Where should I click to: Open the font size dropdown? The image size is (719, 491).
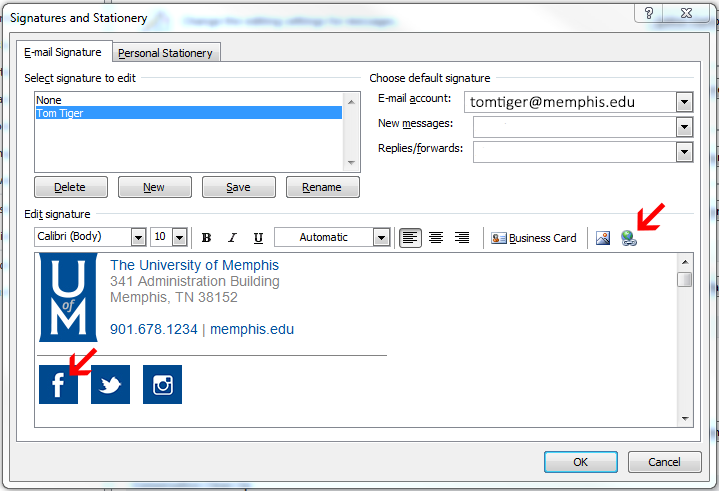[x=179, y=238]
